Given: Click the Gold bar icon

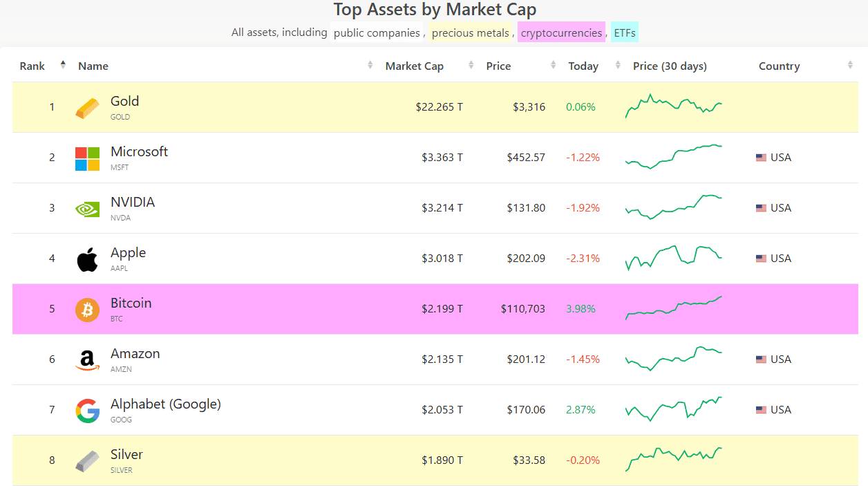Looking at the screenshot, I should pos(87,108).
